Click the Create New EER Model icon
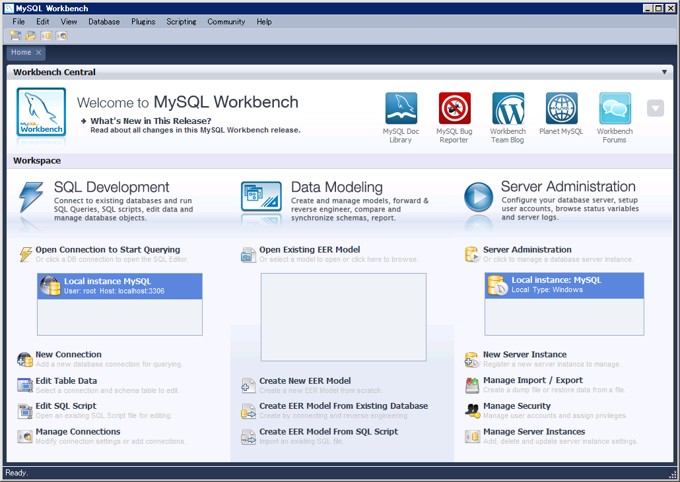Viewport: 680px width, 482px height. [x=248, y=385]
